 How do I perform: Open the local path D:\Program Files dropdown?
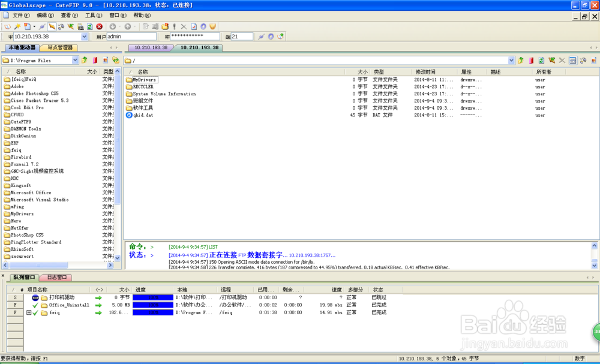75,60
